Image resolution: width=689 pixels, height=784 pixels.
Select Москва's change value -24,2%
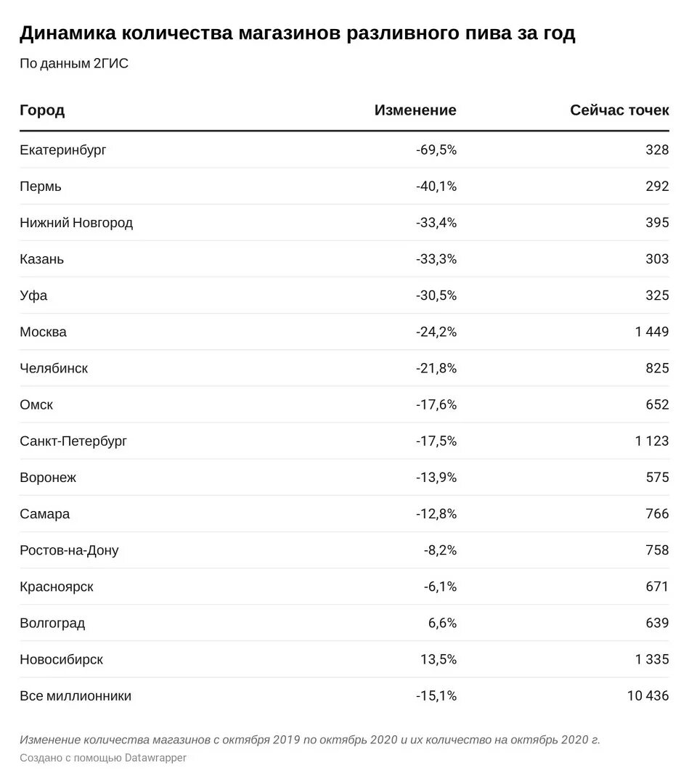(x=436, y=332)
